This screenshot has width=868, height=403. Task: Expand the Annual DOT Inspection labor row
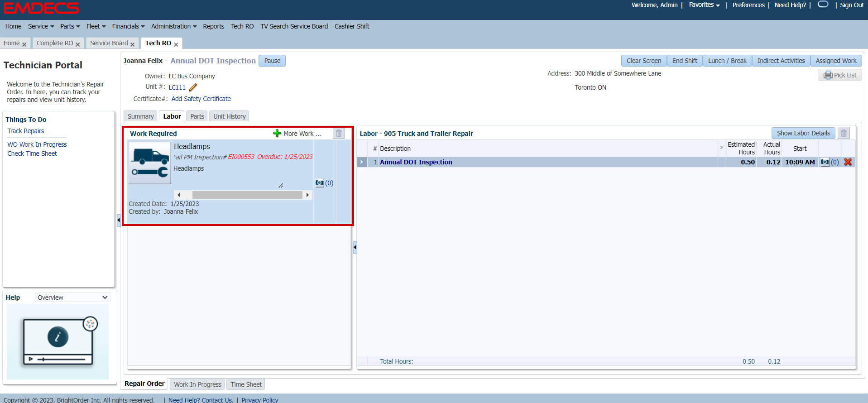[x=362, y=162]
